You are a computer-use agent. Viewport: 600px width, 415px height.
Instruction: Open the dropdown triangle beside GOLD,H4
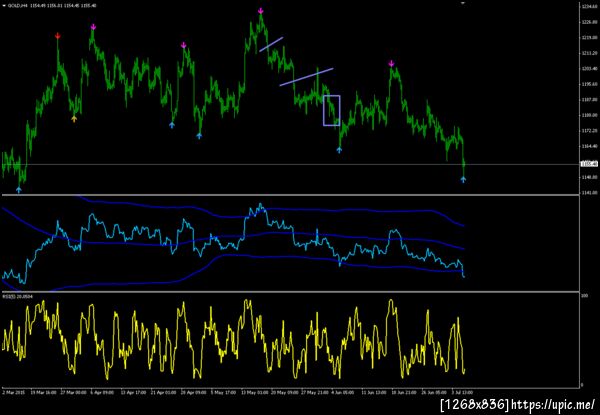point(3,6)
